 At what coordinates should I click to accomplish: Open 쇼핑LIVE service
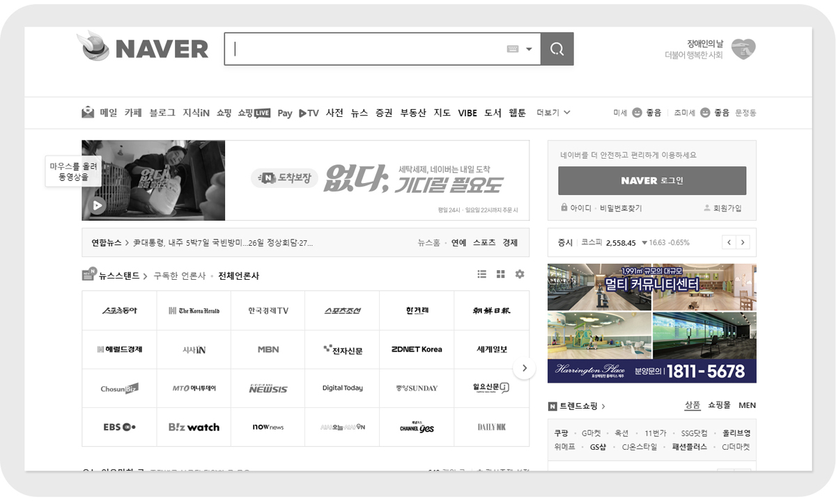pyautogui.click(x=254, y=113)
